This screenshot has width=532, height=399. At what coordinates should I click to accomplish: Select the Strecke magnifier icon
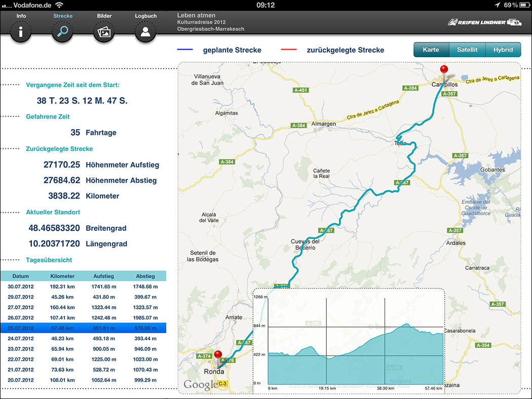(x=62, y=32)
